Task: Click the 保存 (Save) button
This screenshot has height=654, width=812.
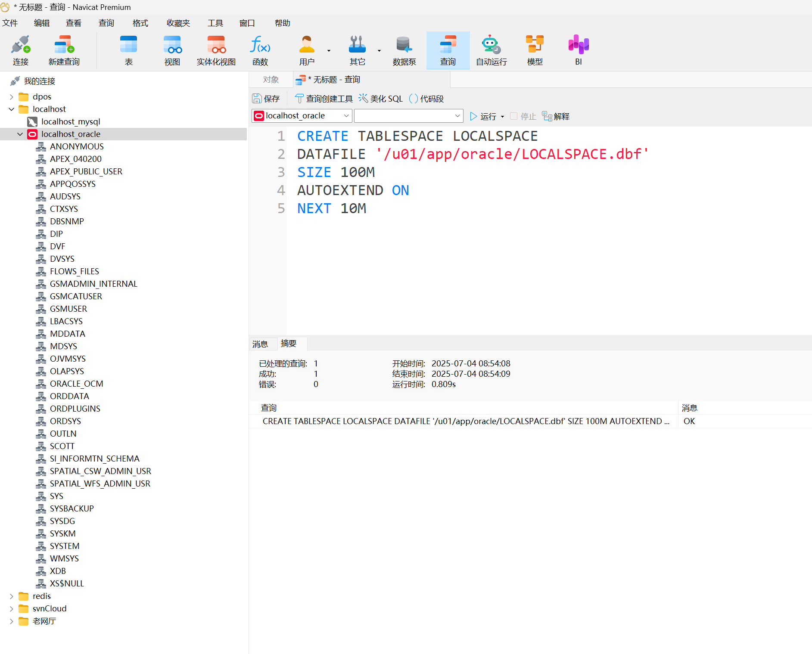Action: click(x=266, y=99)
